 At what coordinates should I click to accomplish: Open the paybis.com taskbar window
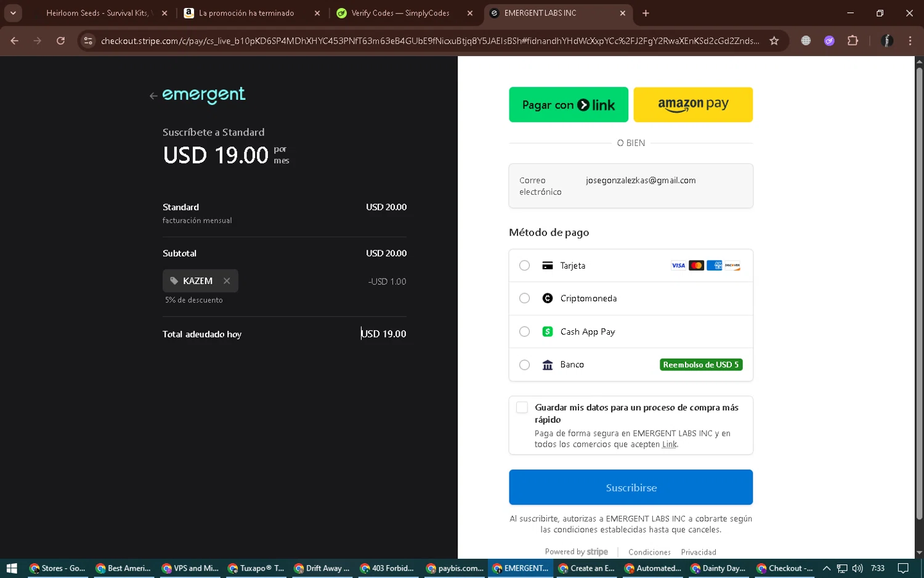coord(455,568)
